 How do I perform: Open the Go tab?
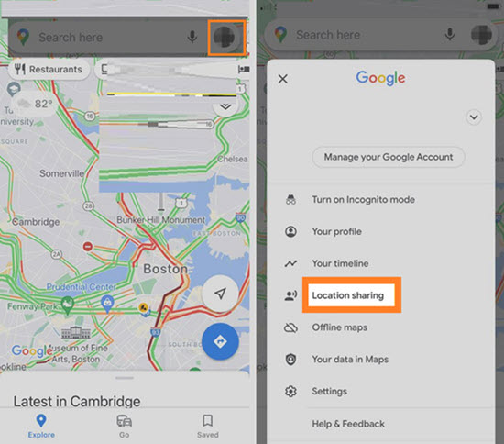[124, 427]
